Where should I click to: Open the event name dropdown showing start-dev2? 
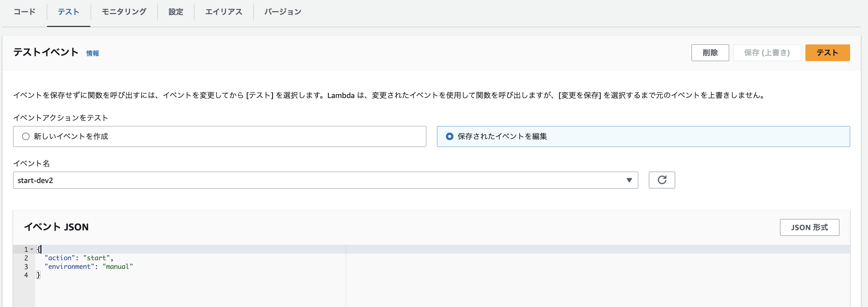point(323,180)
